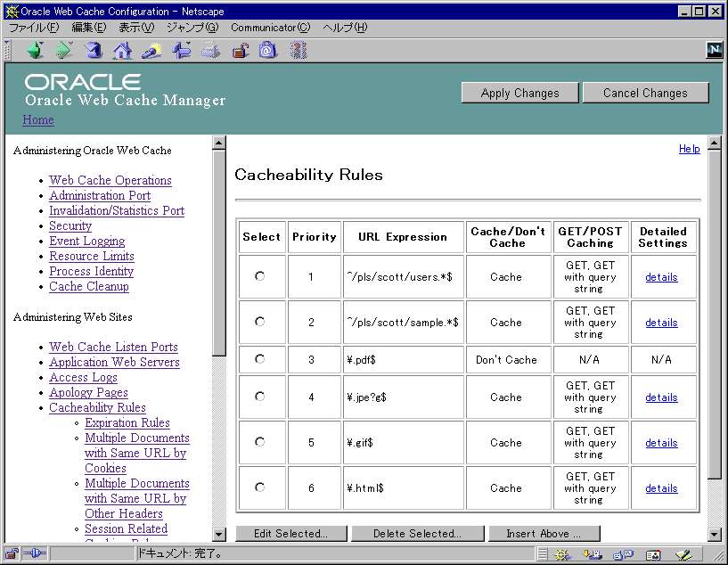Click the Netscape N logo

coord(714,50)
